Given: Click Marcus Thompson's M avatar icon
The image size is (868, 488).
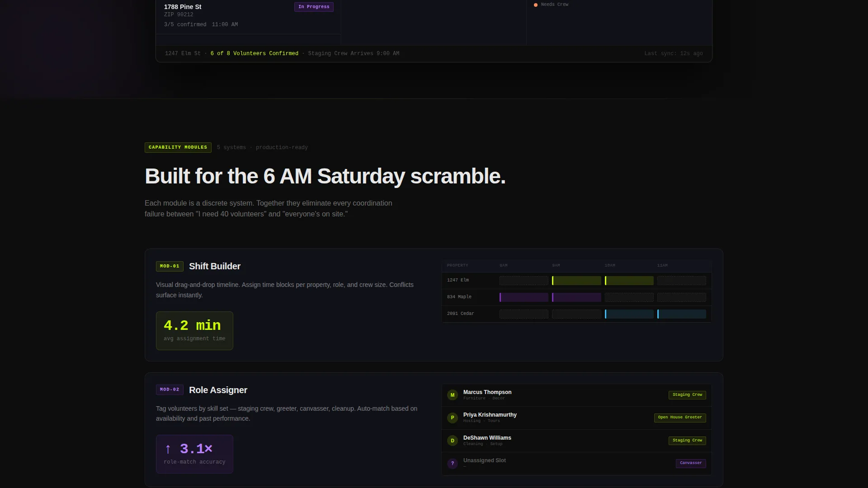Looking at the screenshot, I should pyautogui.click(x=452, y=395).
